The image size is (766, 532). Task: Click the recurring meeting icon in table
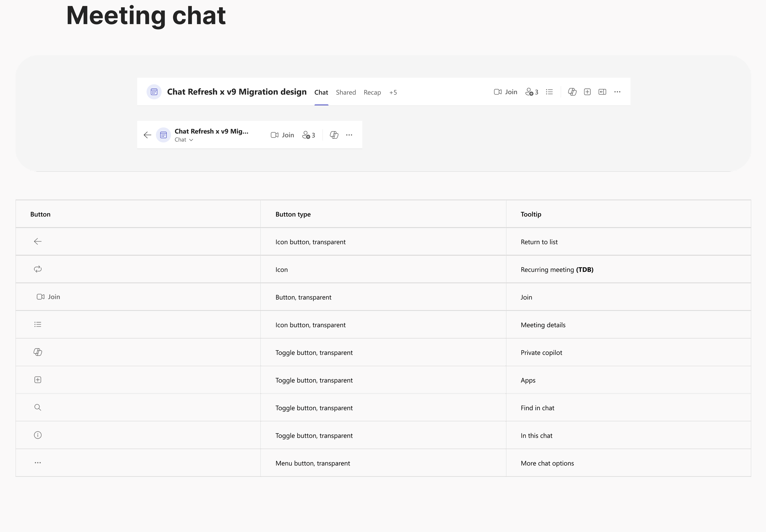pos(38,269)
